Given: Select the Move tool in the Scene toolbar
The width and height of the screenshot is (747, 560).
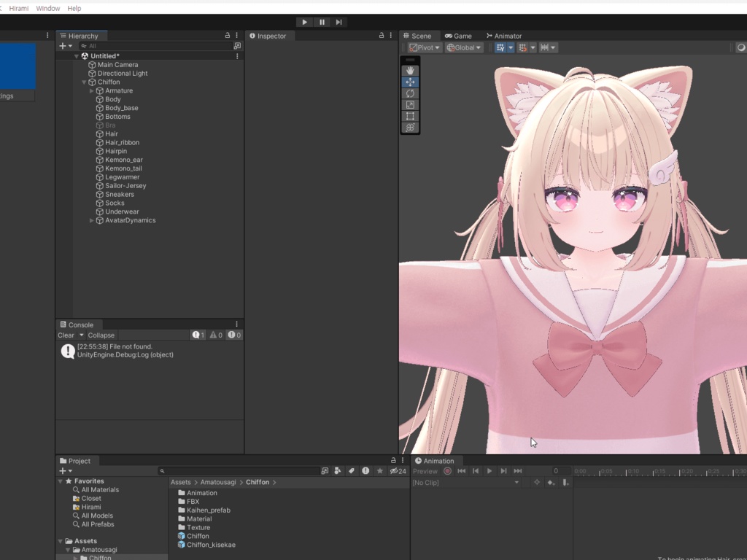Looking at the screenshot, I should (411, 82).
